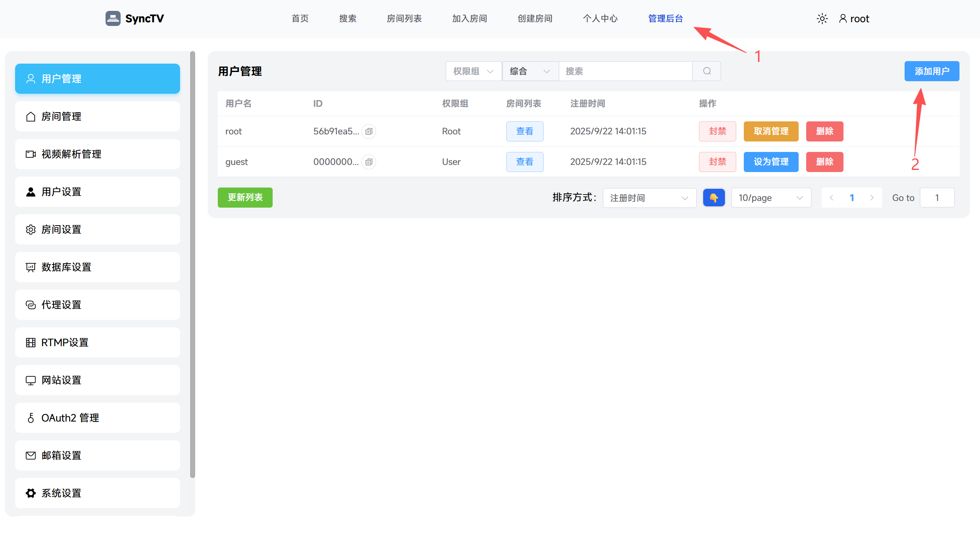Toggle the light/dark theme sun icon
980x545 pixels.
tap(822, 18)
